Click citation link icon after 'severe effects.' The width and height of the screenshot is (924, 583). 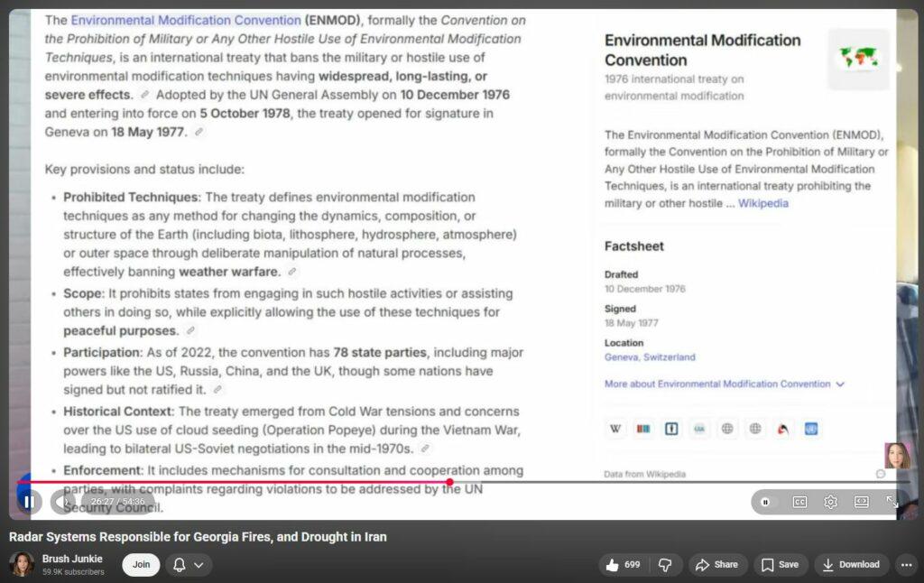pyautogui.click(x=144, y=95)
